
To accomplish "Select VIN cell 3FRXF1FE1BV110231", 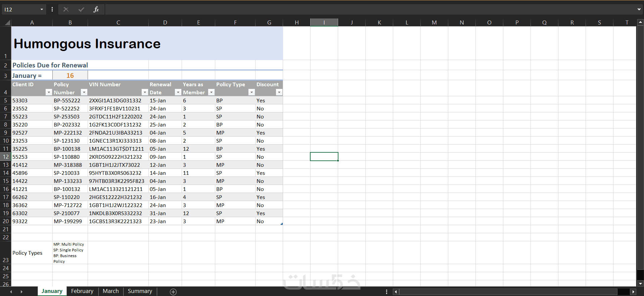I will point(118,108).
